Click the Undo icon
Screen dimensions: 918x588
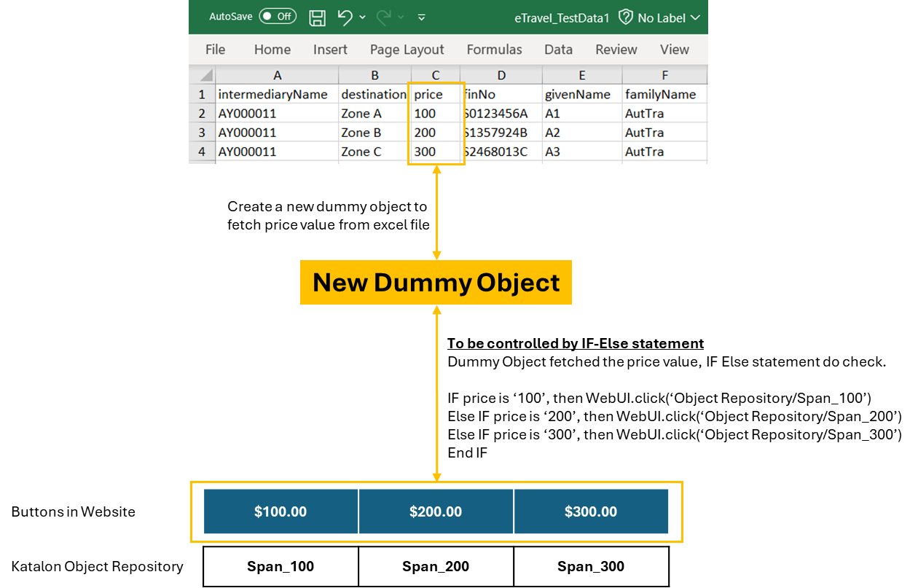pyautogui.click(x=344, y=17)
